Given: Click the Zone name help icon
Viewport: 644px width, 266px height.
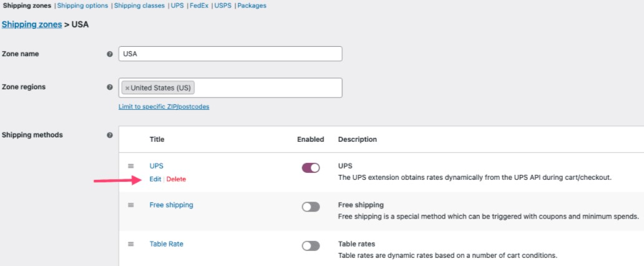Looking at the screenshot, I should (110, 54).
